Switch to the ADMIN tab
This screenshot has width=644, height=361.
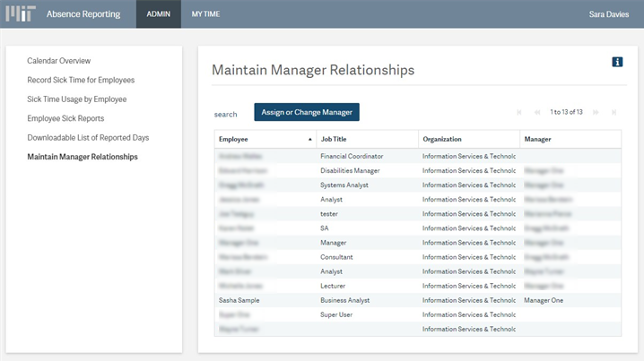(159, 14)
